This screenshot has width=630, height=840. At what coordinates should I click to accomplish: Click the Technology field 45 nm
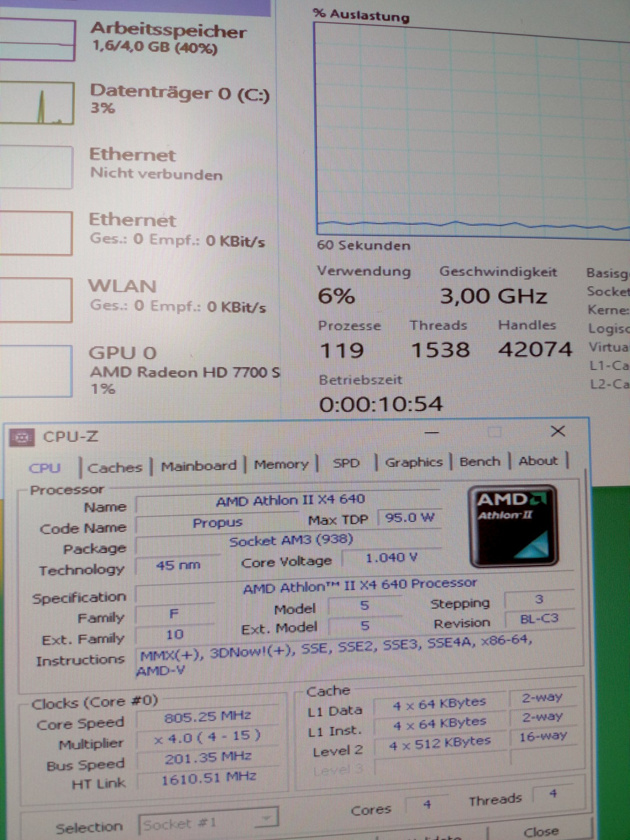(178, 565)
